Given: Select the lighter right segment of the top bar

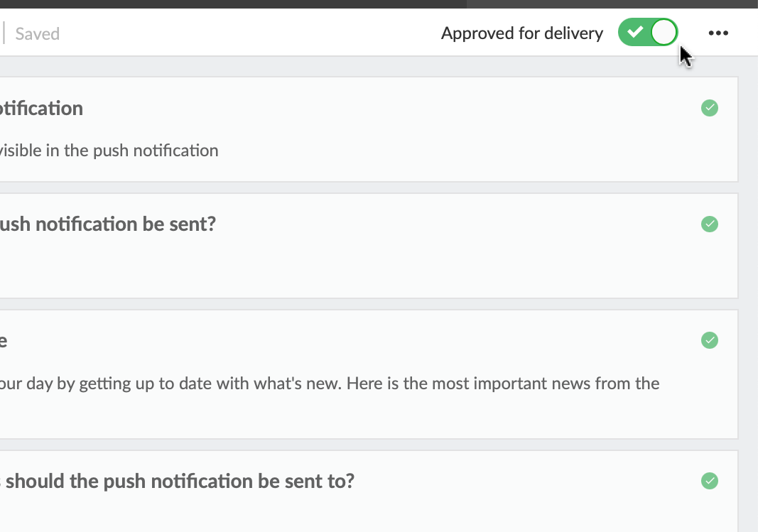Looking at the screenshot, I should point(612,4).
